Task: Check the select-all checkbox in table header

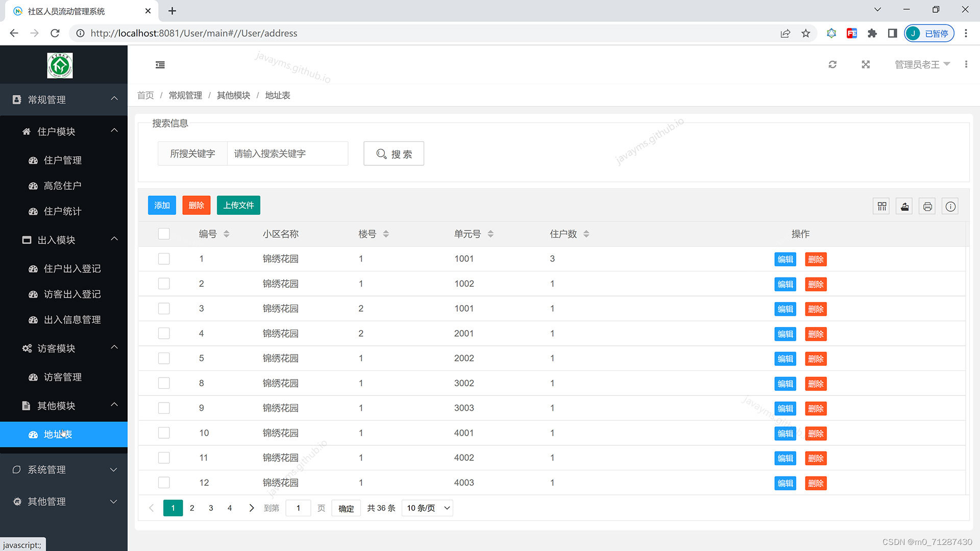Action: click(164, 234)
